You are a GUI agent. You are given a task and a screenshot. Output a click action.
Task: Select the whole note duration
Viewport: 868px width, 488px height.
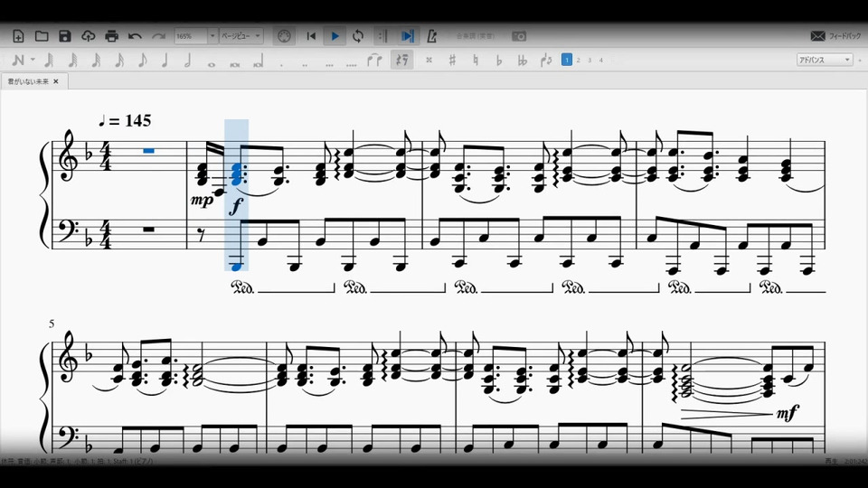coord(211,64)
